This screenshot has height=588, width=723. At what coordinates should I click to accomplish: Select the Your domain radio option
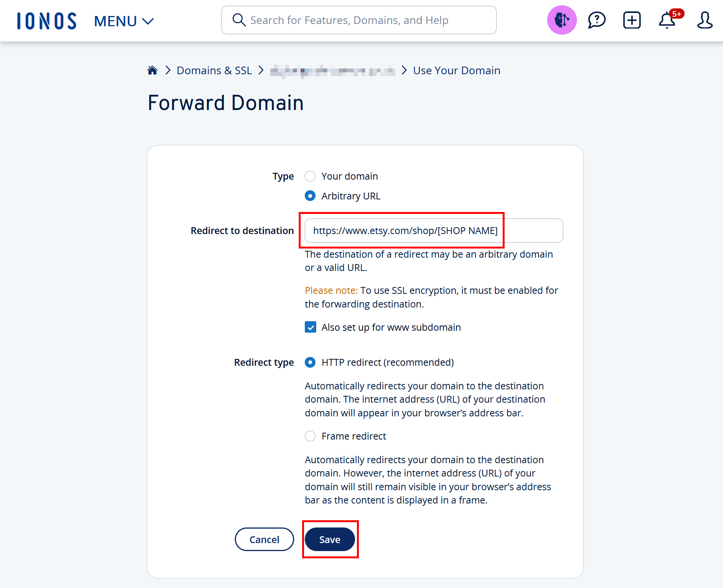(310, 176)
